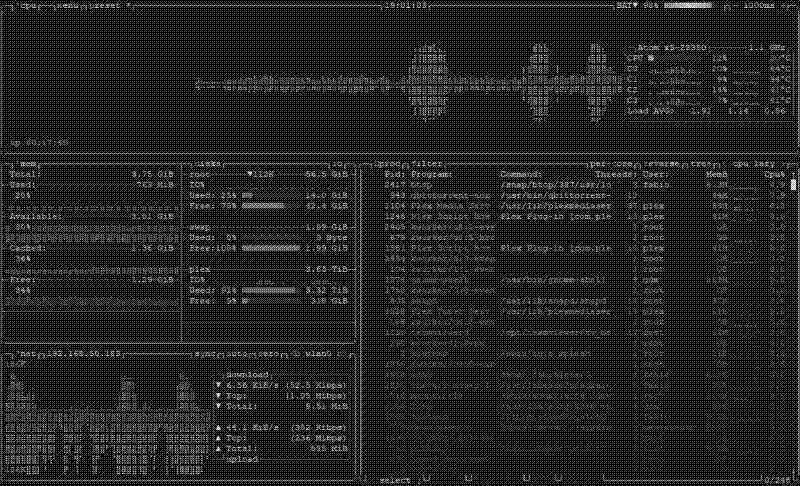Toggle the io mode in the disks box
This screenshot has height=486, width=800.
[x=338, y=164]
